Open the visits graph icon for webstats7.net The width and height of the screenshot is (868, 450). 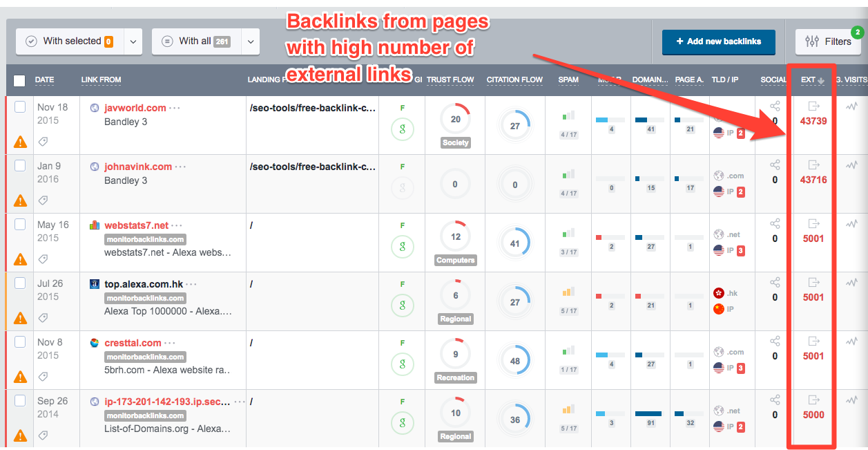[x=852, y=224]
